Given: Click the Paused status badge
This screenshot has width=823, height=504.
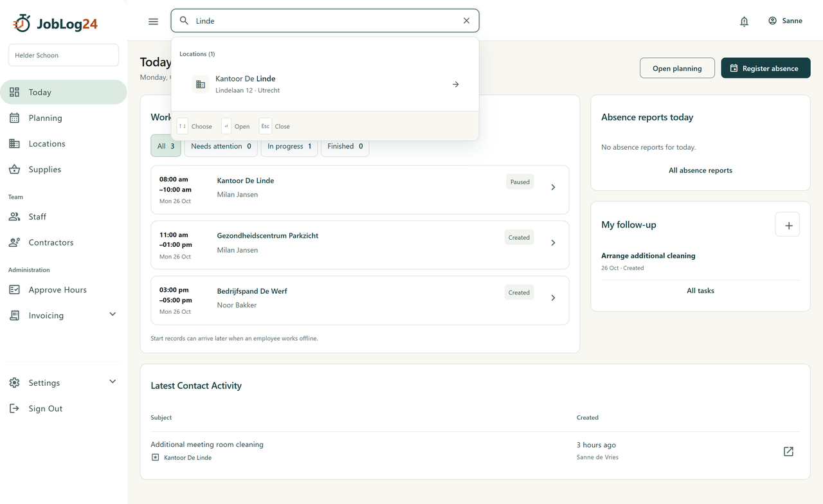Looking at the screenshot, I should click(520, 182).
